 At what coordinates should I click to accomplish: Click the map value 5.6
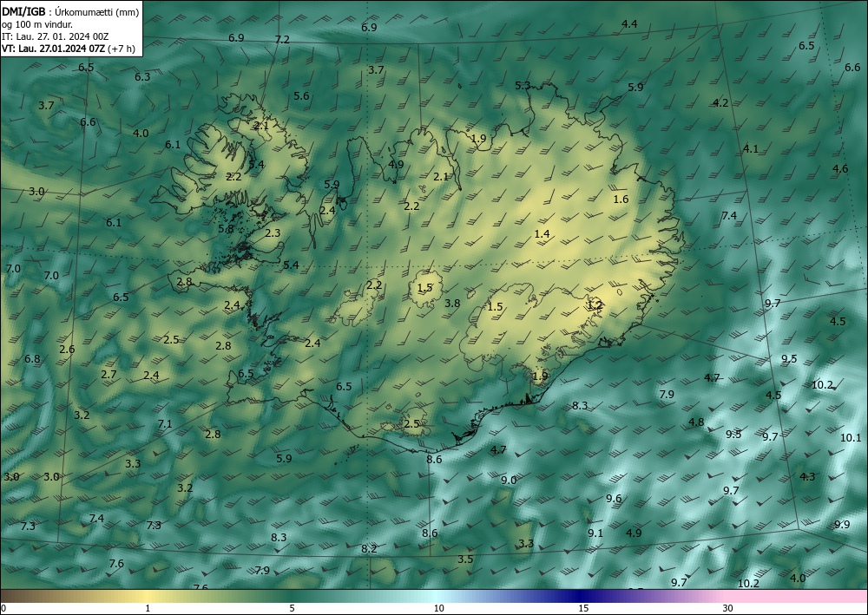[301, 95]
